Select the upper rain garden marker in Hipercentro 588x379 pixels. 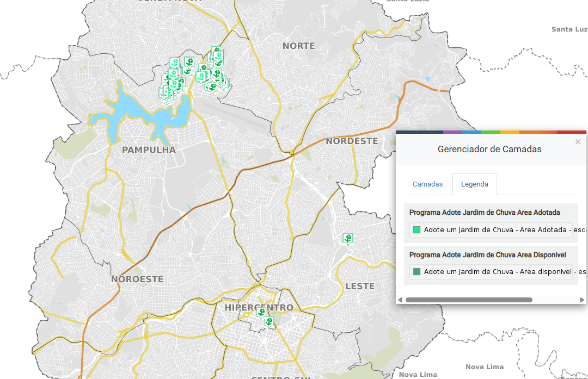pyautogui.click(x=261, y=312)
